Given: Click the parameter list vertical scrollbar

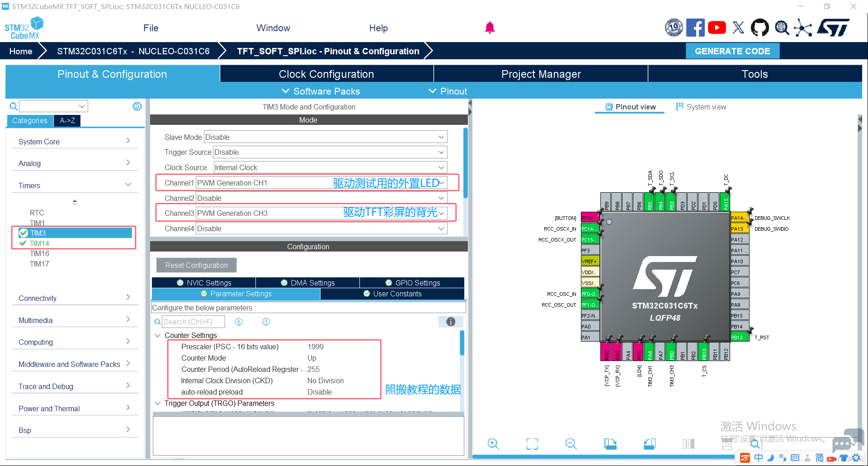Looking at the screenshot, I should click(462, 343).
